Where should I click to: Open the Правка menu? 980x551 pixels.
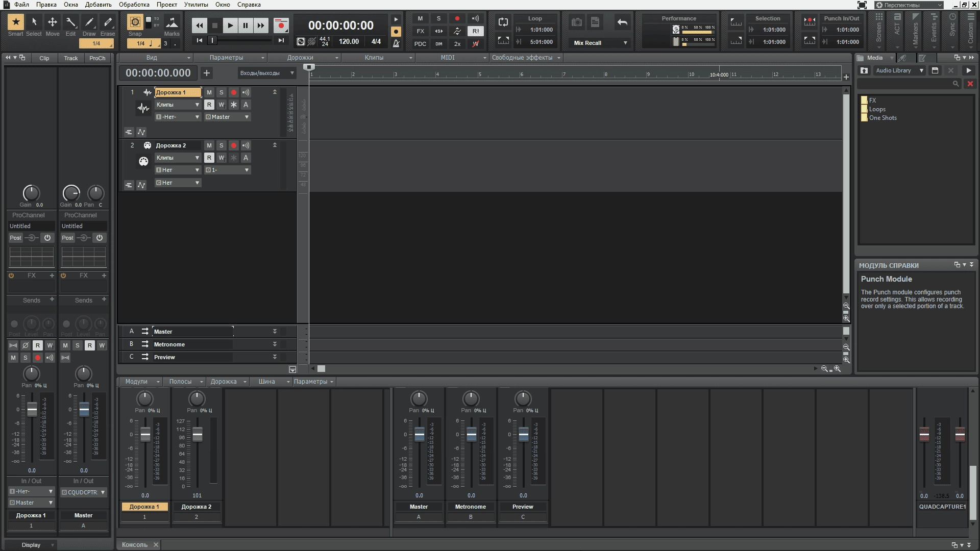point(46,5)
